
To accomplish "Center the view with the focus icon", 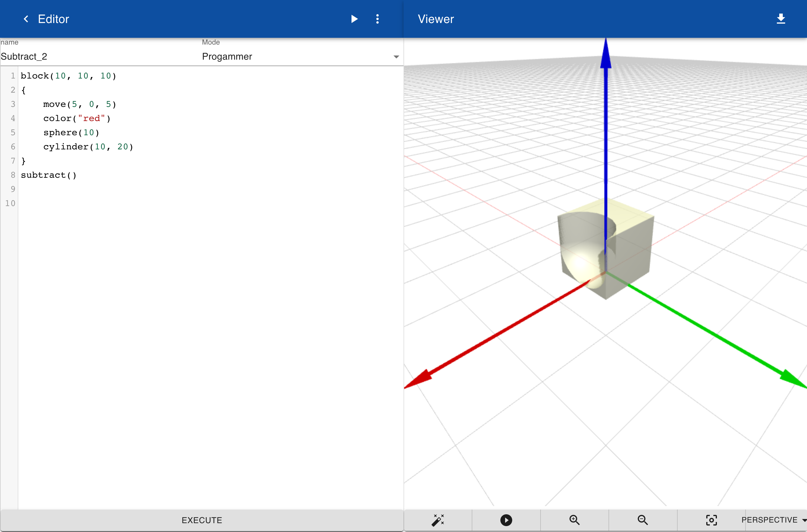I will point(711,520).
